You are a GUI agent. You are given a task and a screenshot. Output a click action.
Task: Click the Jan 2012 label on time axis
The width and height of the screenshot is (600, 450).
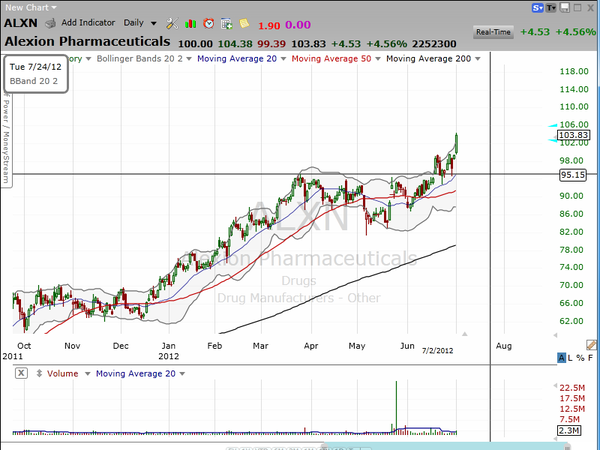168,351
